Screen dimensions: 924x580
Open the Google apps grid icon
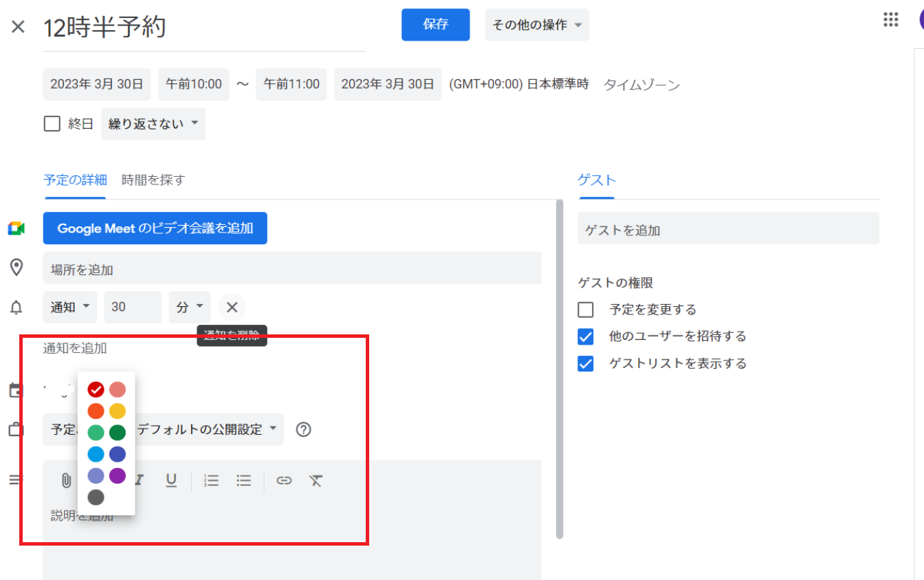pos(890,20)
